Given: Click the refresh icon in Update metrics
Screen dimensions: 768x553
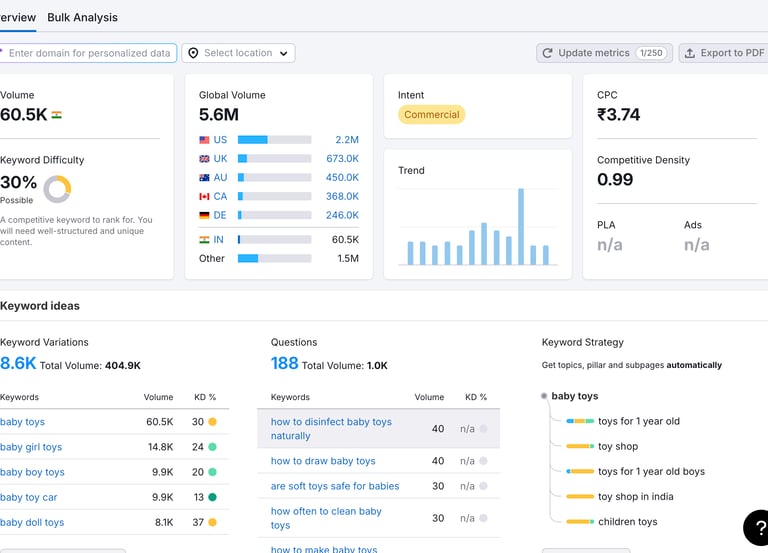Looking at the screenshot, I should tap(548, 53).
